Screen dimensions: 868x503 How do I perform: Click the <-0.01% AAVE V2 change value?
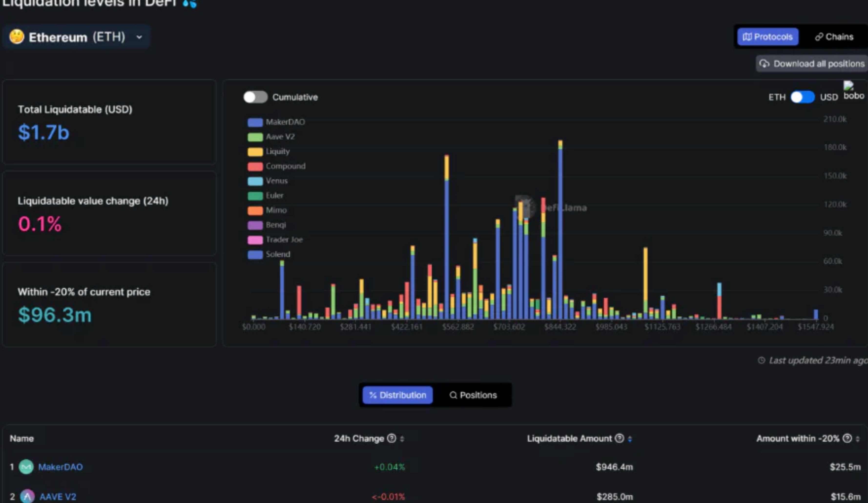pyautogui.click(x=388, y=496)
